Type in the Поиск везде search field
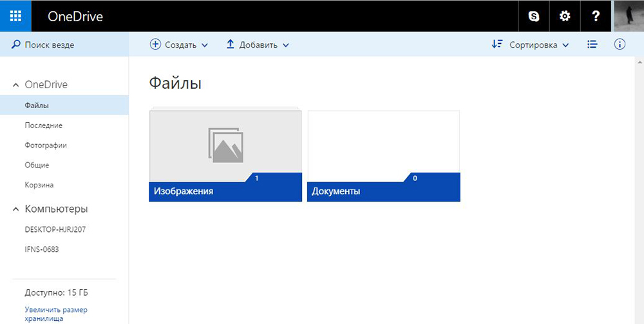 (71, 45)
